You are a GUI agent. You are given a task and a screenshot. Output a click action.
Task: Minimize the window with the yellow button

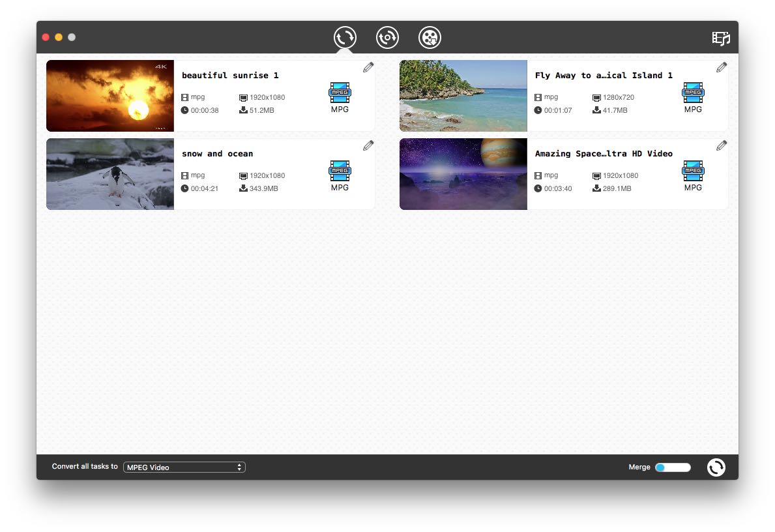point(58,37)
